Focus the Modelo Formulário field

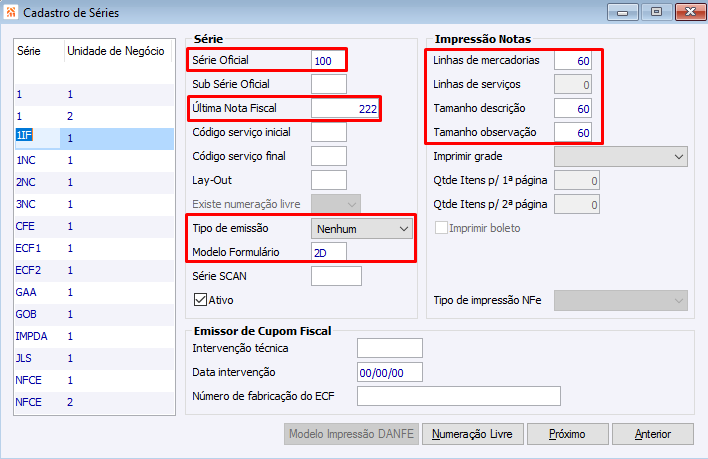click(x=328, y=252)
